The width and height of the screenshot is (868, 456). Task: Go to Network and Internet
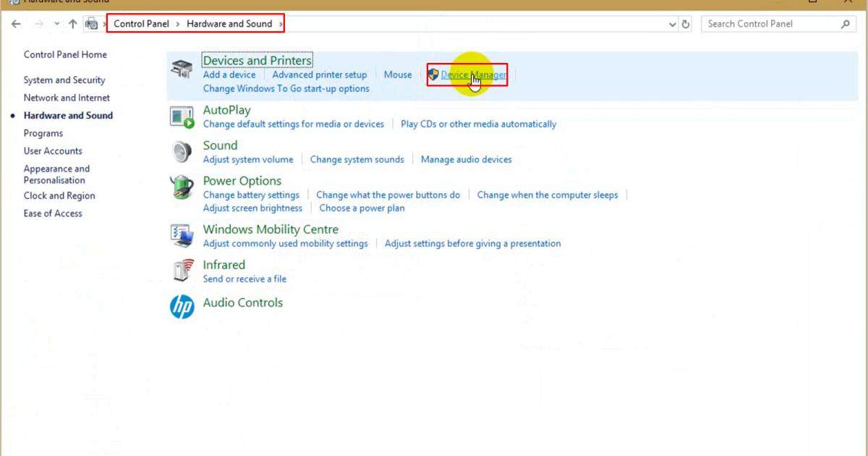[x=67, y=98]
